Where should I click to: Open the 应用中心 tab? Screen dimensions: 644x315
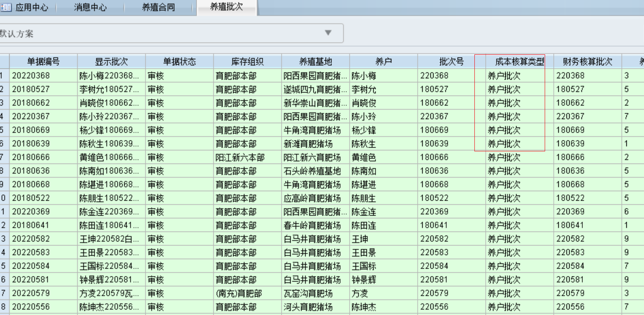32,8
